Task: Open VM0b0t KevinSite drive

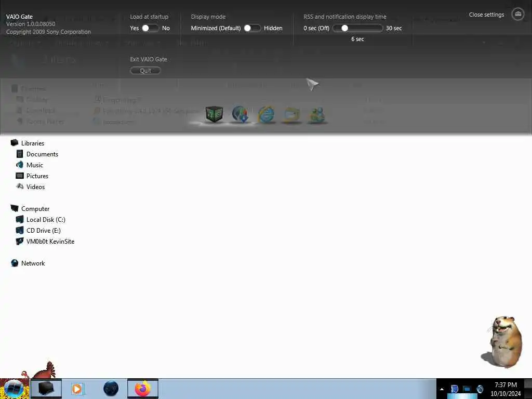Action: click(50, 241)
